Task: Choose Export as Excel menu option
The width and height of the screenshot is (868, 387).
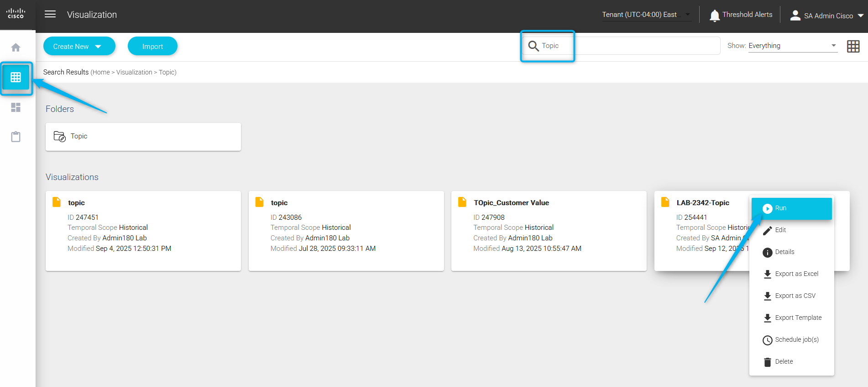Action: [796, 274]
